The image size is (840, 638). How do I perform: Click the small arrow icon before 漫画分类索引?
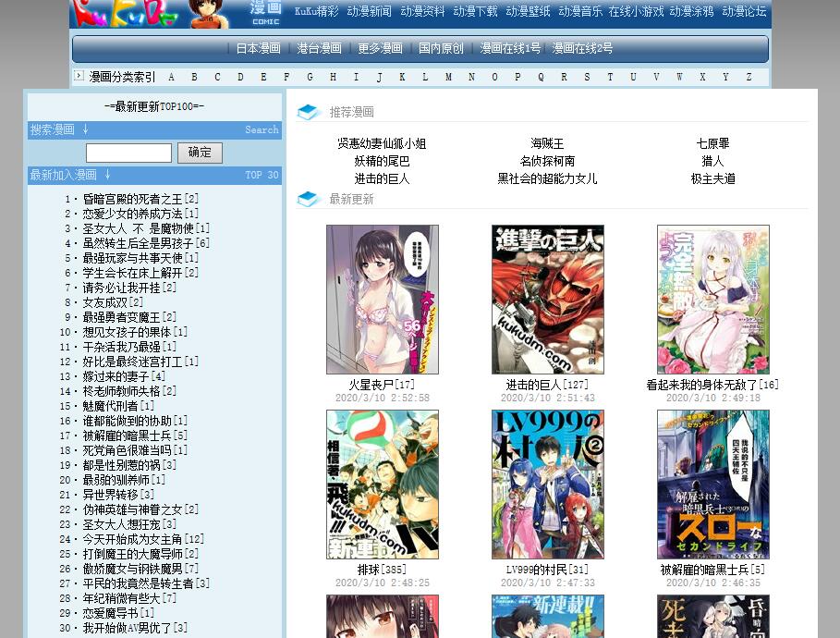pyautogui.click(x=79, y=76)
